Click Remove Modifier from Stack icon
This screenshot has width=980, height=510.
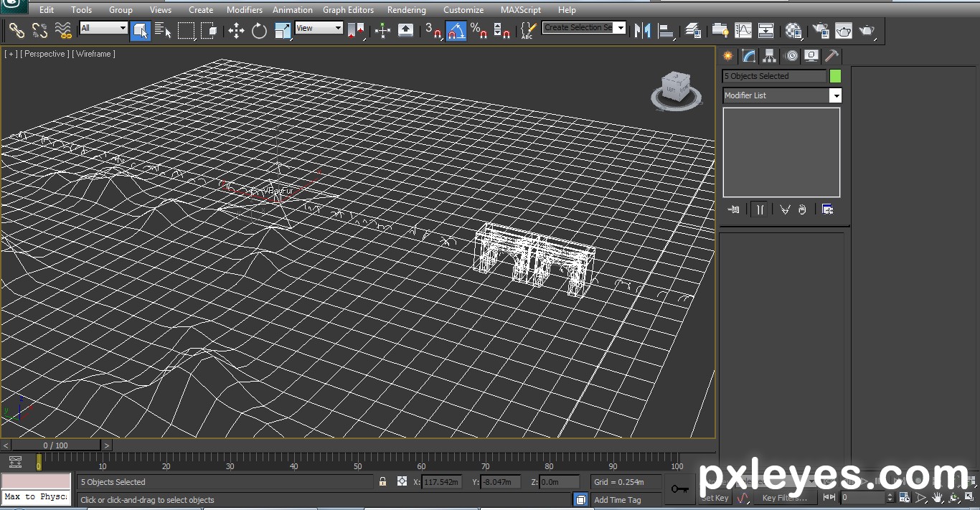coord(802,209)
